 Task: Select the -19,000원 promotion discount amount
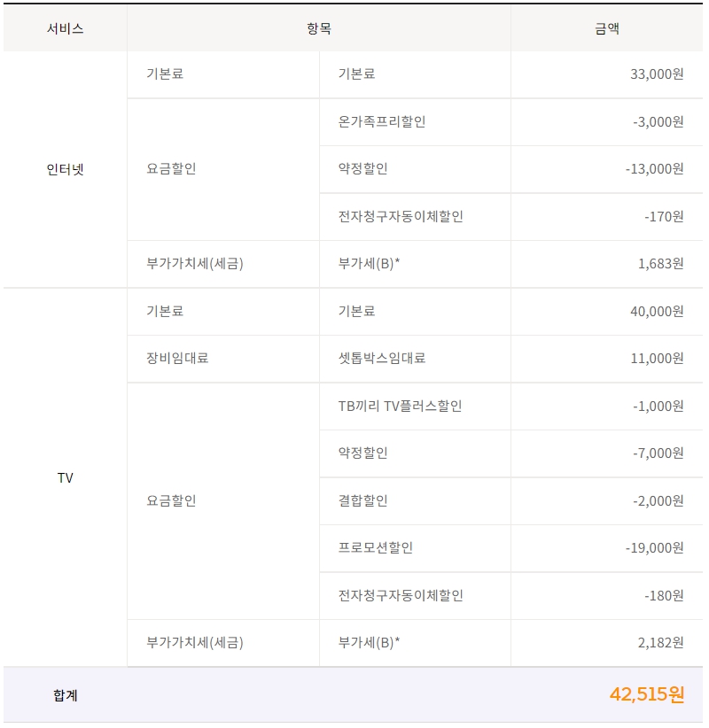pyautogui.click(x=654, y=548)
